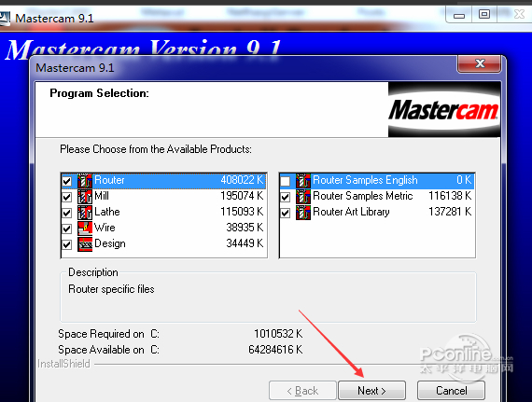The image size is (532, 402).
Task: Select the Wire row label
Action: point(105,228)
